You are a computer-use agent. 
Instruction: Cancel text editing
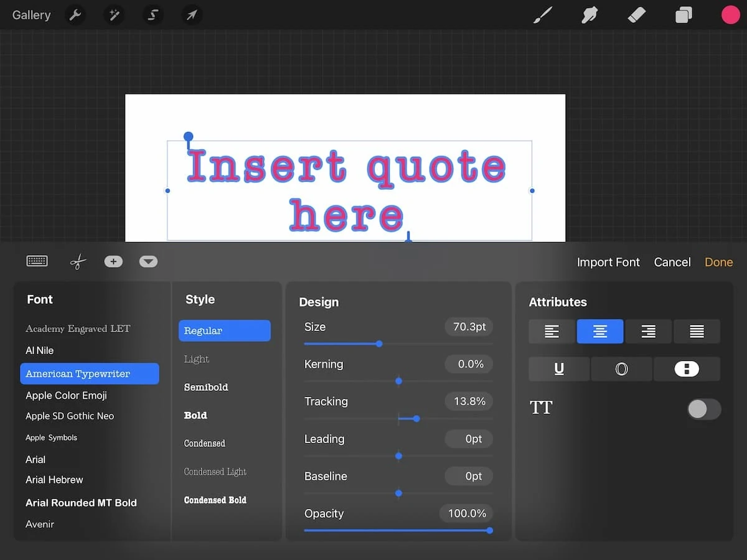tap(672, 262)
